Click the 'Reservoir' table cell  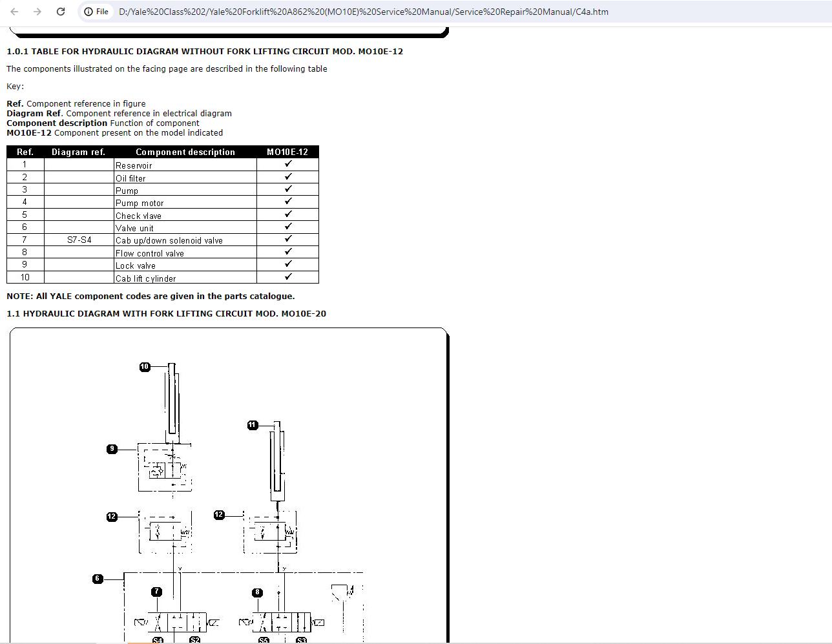[x=185, y=165]
